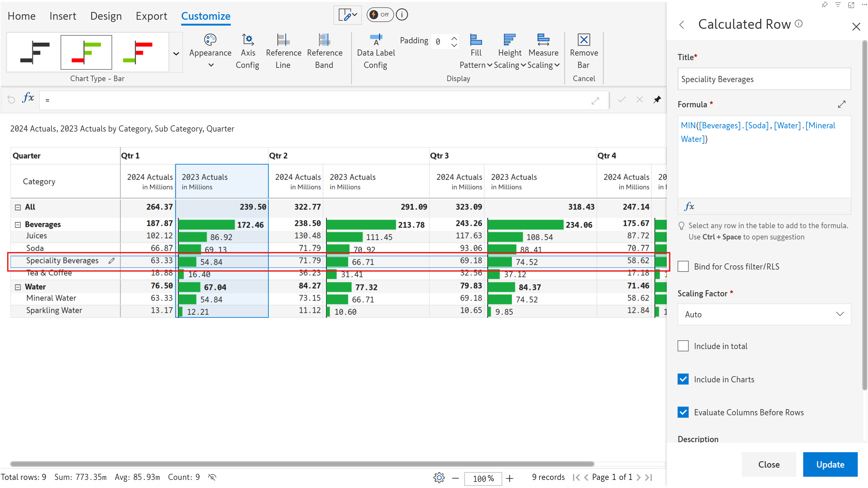This screenshot has width=868, height=488.
Task: Switch to the Insert tab
Action: (63, 16)
